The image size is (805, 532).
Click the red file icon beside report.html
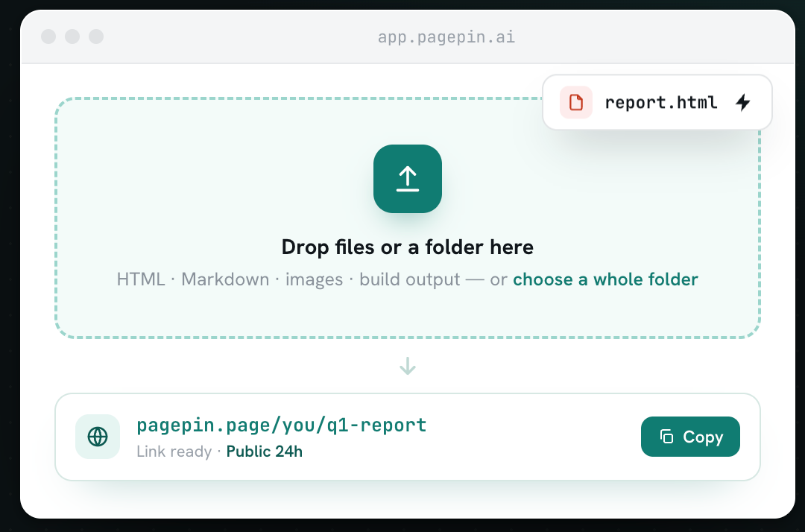pos(576,102)
